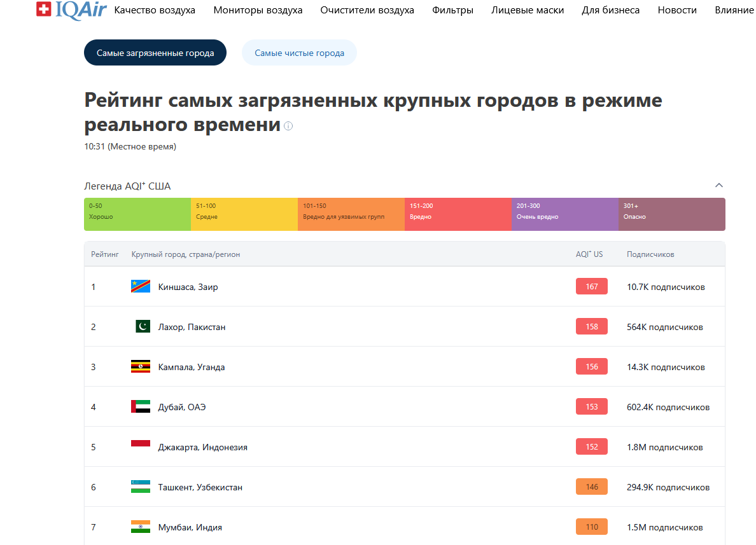Open the Качество воздуха menu
The width and height of the screenshot is (756, 545).
155,10
